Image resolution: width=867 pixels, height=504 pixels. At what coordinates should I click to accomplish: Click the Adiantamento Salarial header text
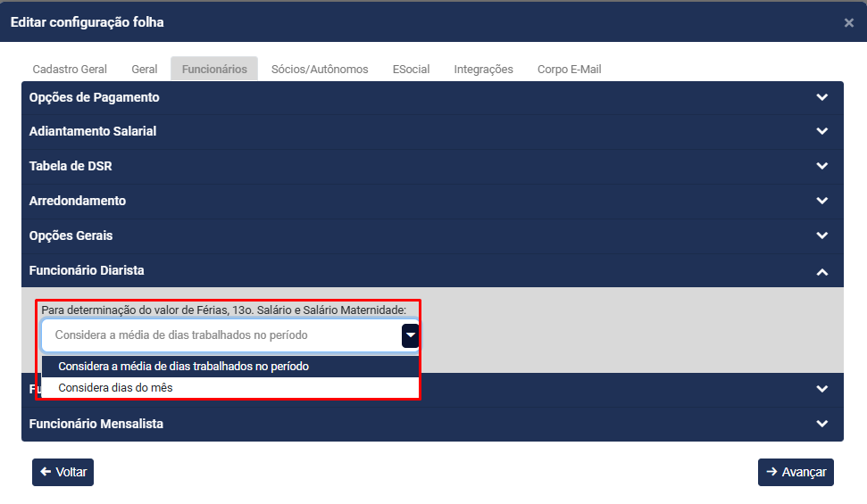point(93,131)
